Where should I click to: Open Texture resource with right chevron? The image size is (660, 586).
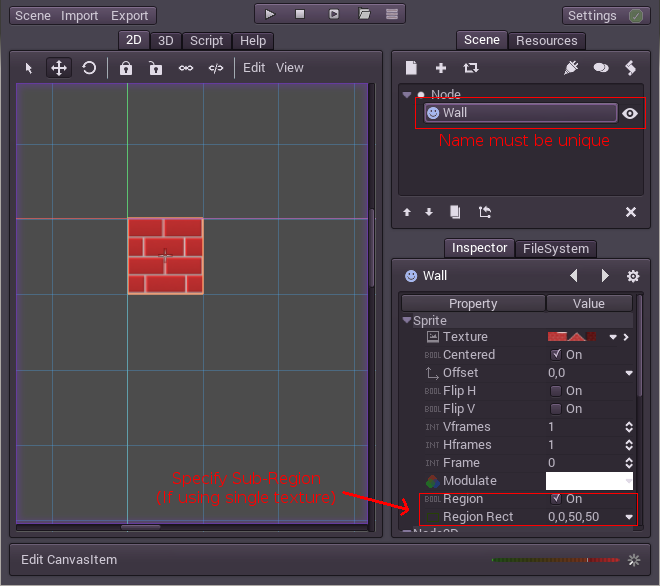(626, 337)
